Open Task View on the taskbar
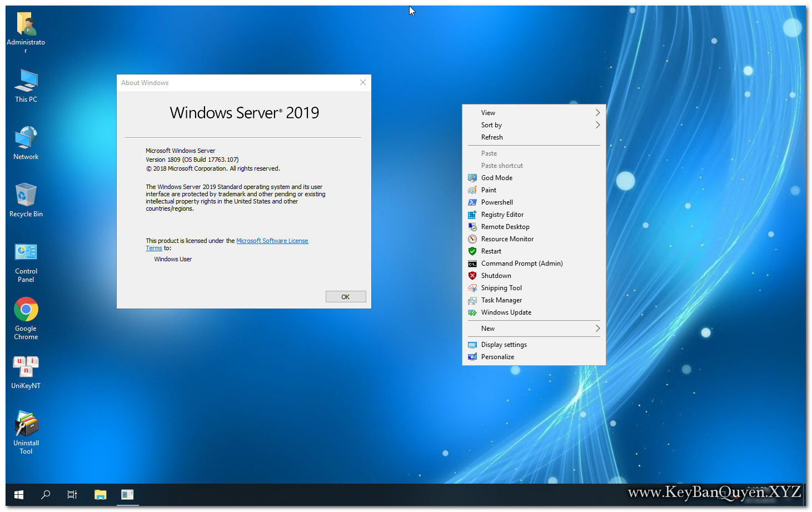Image resolution: width=812 pixels, height=512 pixels. (72, 494)
